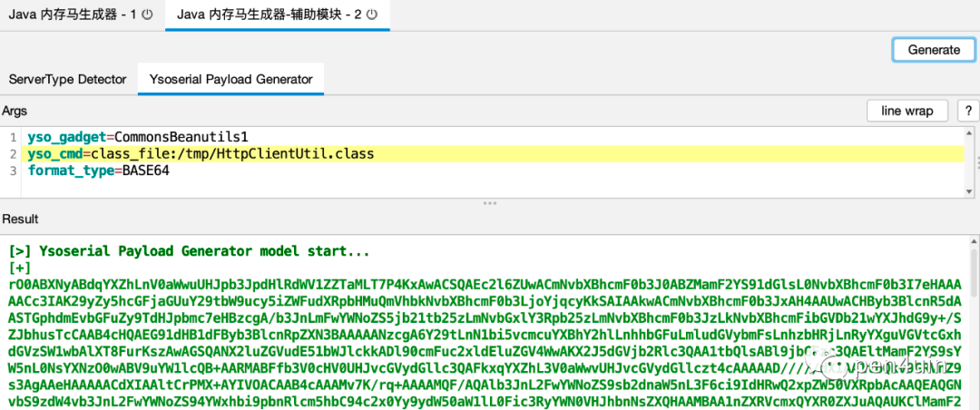This screenshot has height=410, width=980.
Task: Click the Generate button
Action: (934, 50)
